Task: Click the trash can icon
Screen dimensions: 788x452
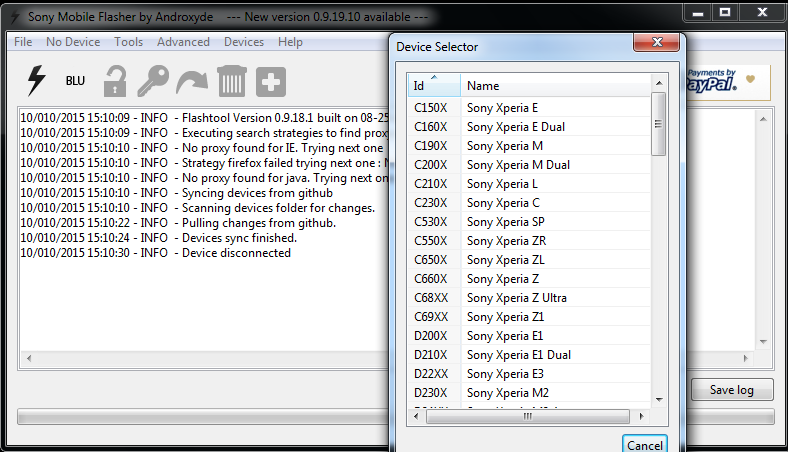Action: click(x=232, y=81)
